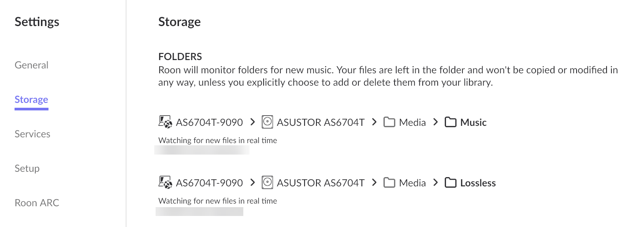The image size is (644, 227).
Task: Open the Setup settings section
Action: tap(27, 168)
